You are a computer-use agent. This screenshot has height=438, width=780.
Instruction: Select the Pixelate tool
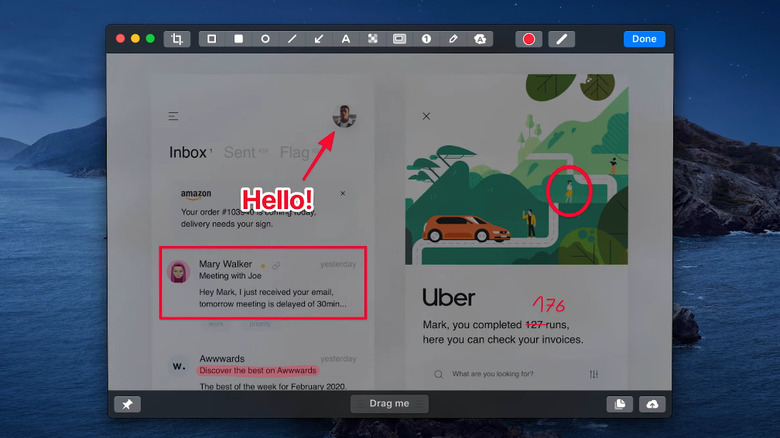[x=373, y=39]
